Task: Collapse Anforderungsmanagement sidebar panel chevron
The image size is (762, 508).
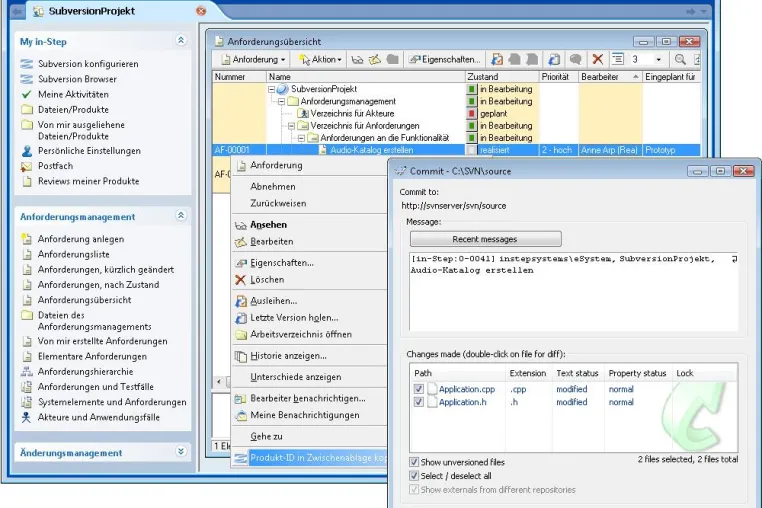Action: pyautogui.click(x=181, y=215)
